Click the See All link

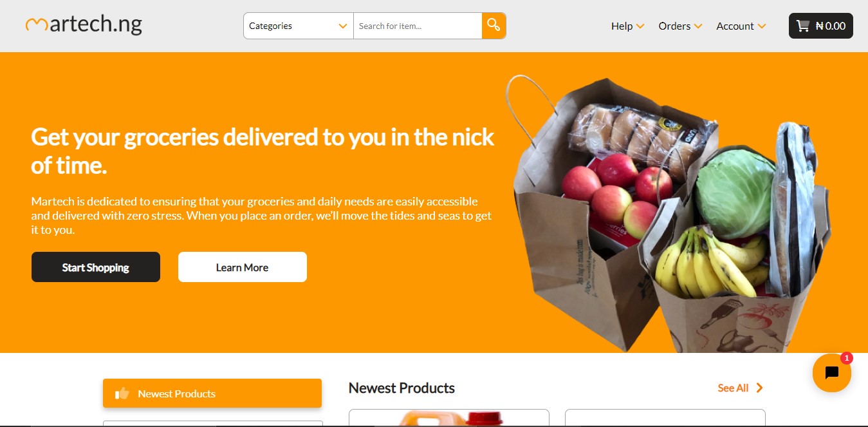pyautogui.click(x=733, y=388)
